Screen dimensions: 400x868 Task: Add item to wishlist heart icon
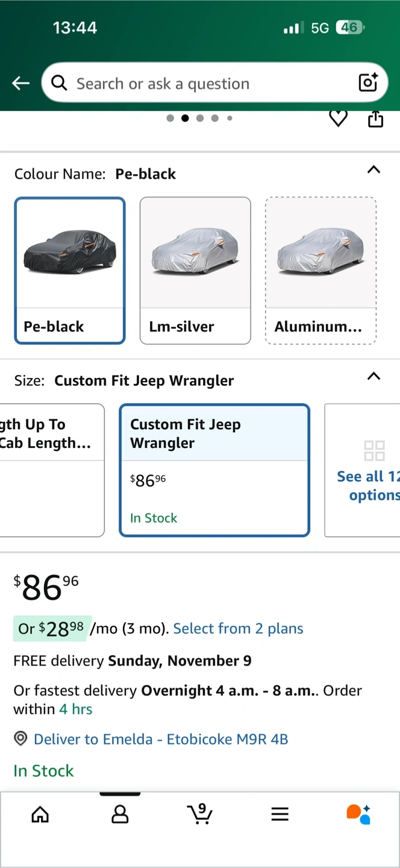coord(338,119)
